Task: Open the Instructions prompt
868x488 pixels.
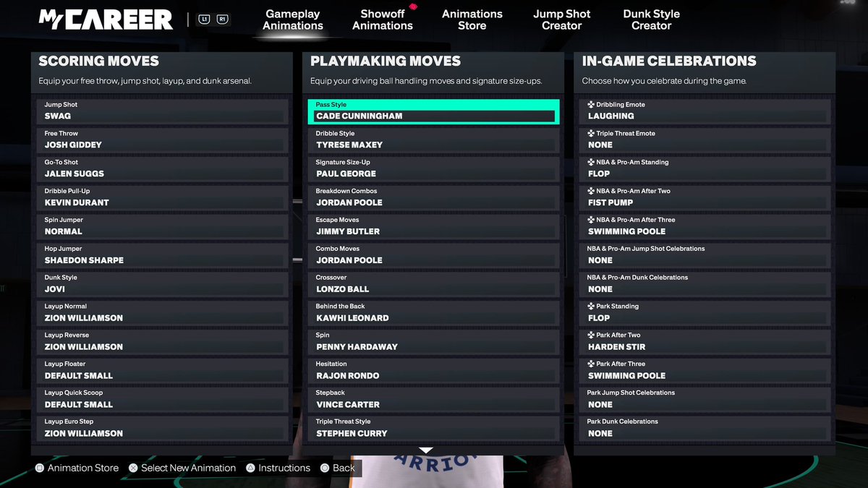Action: click(x=284, y=468)
